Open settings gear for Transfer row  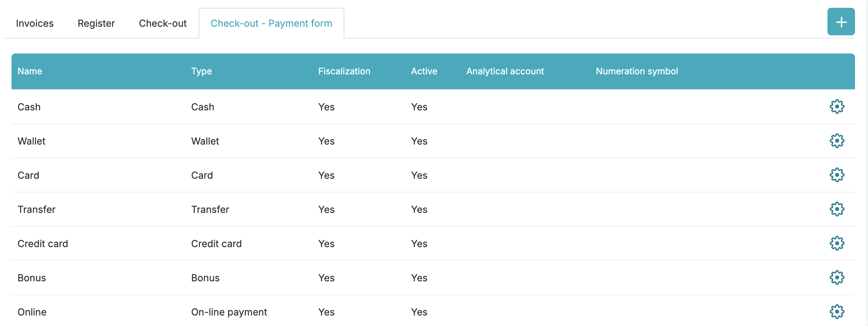point(837,209)
